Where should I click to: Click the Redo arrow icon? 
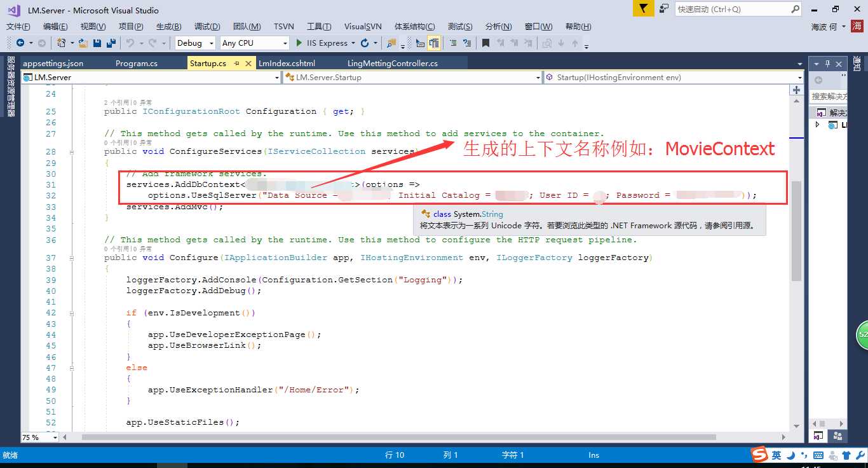coord(152,43)
